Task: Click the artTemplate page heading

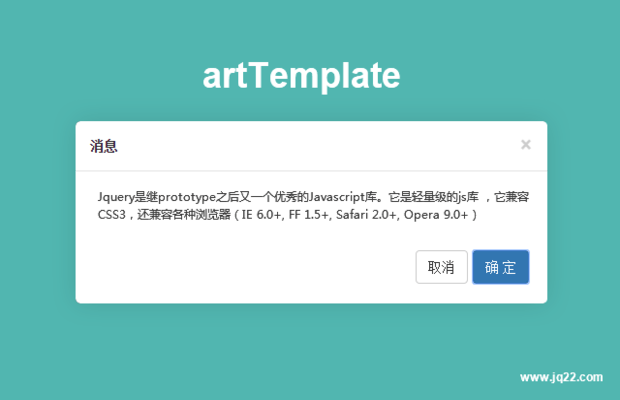Action: click(x=302, y=75)
